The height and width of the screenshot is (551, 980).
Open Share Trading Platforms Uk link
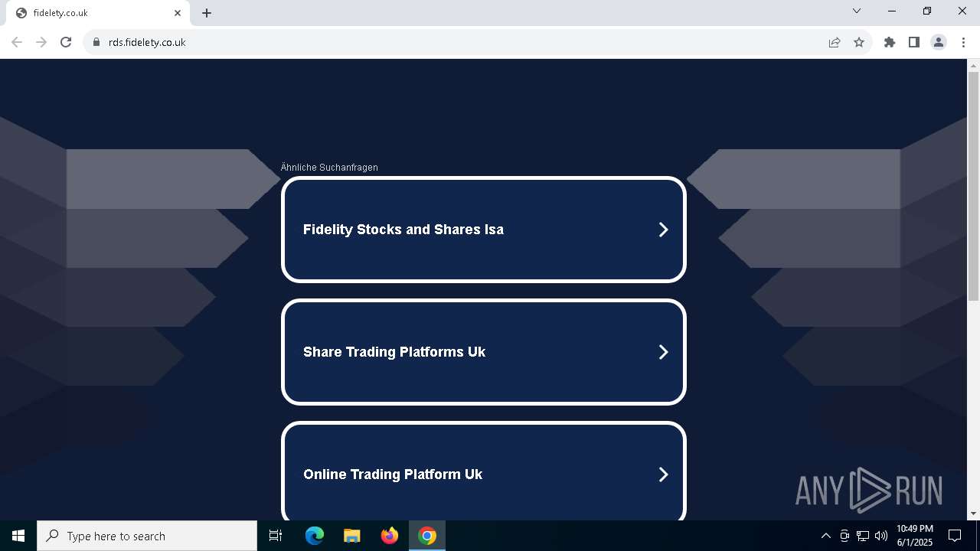484,352
